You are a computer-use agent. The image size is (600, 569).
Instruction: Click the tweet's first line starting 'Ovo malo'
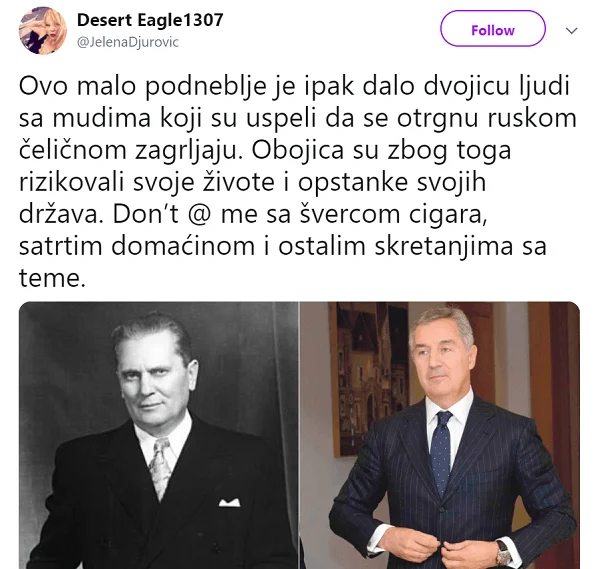click(x=295, y=86)
